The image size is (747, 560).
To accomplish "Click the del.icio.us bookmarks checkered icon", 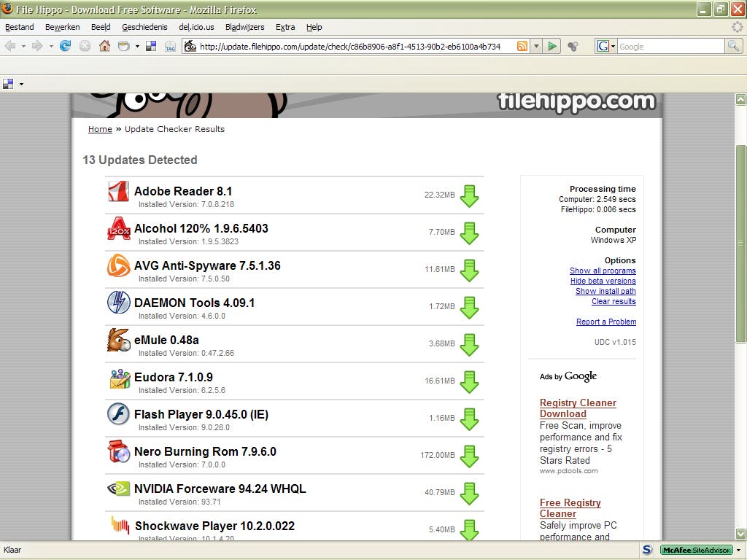I will [x=151, y=46].
